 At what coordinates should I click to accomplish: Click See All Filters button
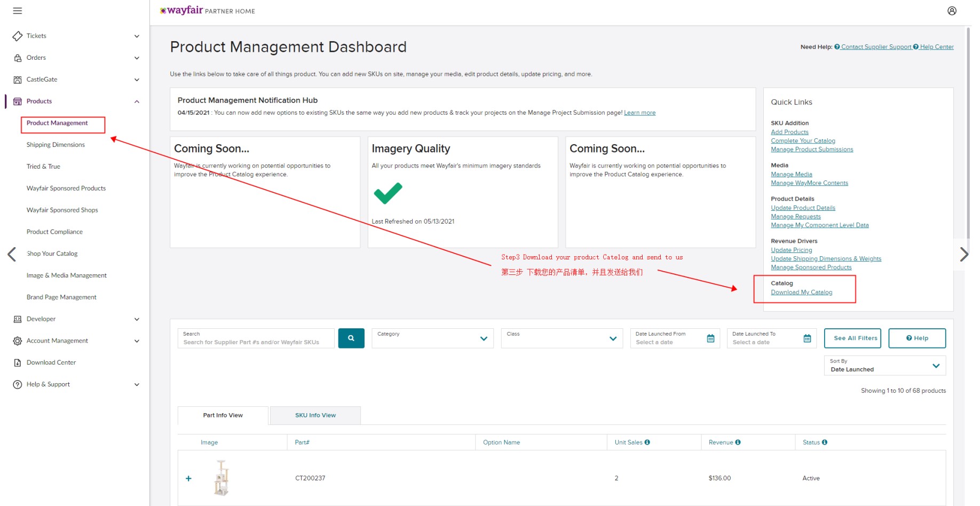[x=852, y=338]
